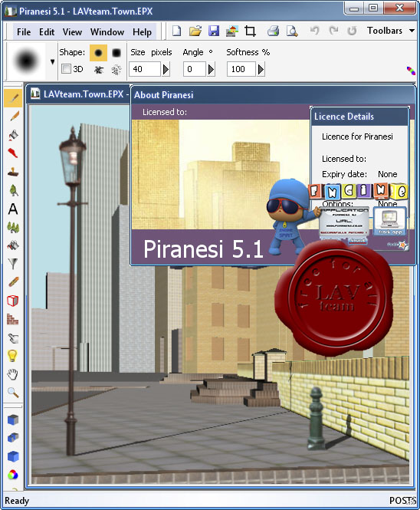Select the pan hand tool
The image size is (420, 510).
point(13,374)
